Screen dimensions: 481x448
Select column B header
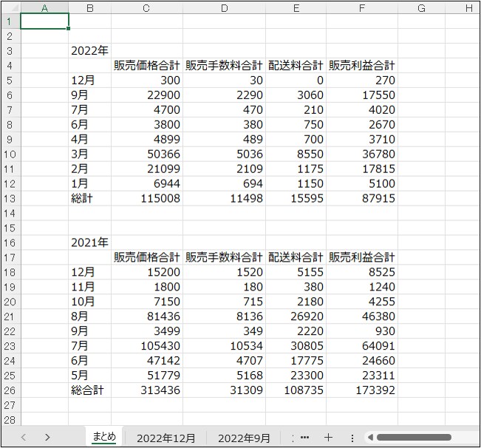click(90, 8)
